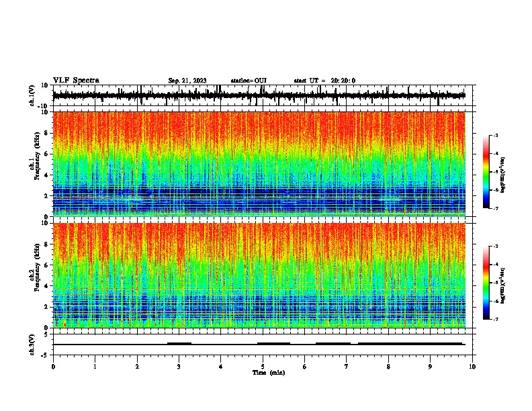Click the time axis tick label '0'
The image size is (532, 411).
[53, 367]
